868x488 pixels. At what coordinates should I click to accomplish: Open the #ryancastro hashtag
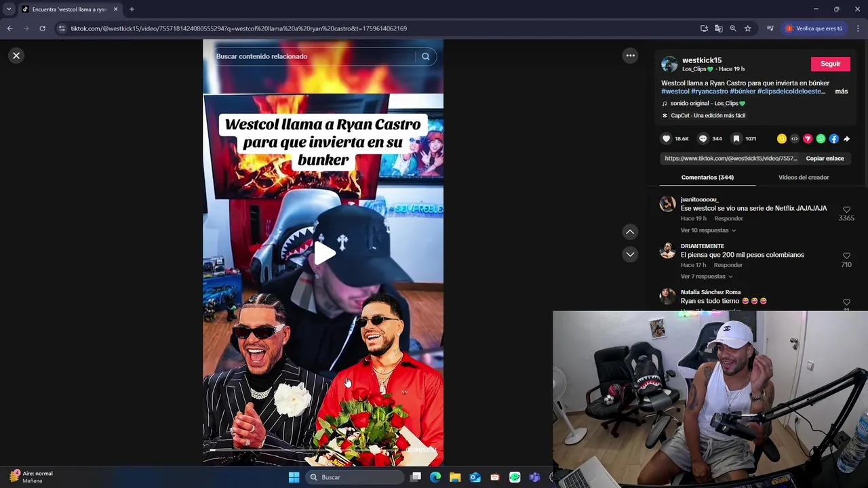click(709, 91)
